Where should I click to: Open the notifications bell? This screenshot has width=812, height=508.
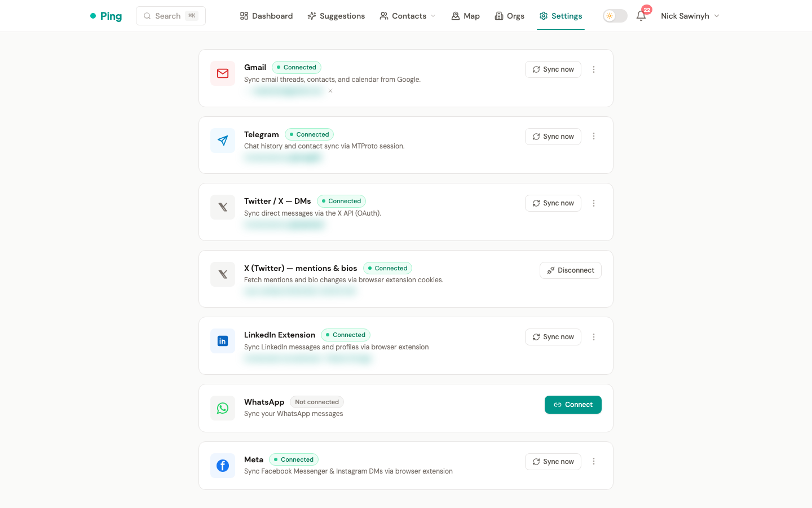[x=641, y=16]
